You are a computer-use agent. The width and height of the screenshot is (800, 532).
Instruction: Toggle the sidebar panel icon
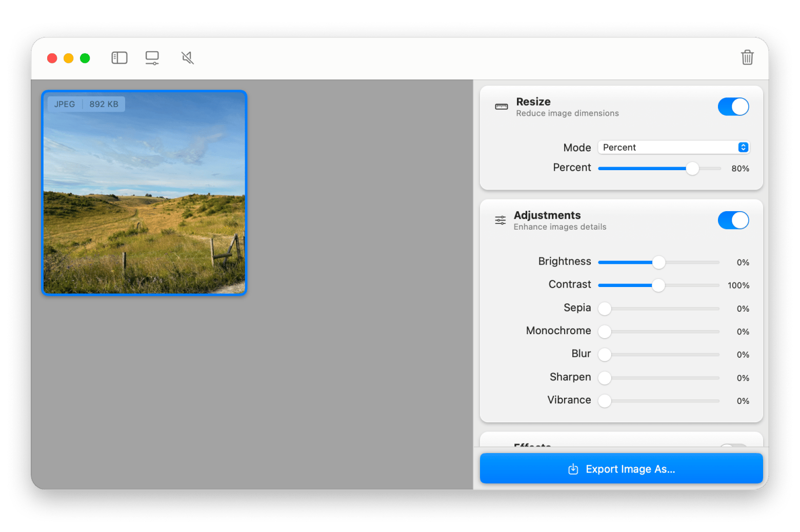[119, 58]
